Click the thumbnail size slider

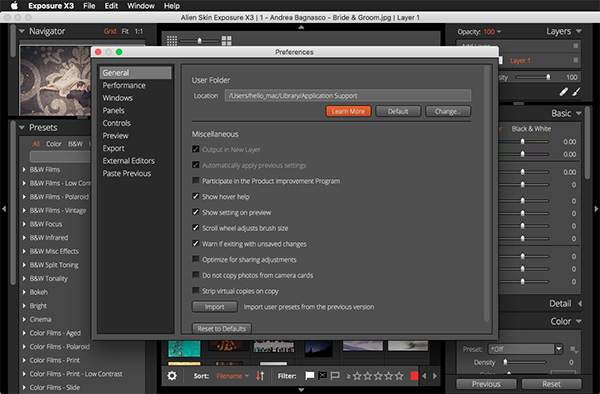(199, 41)
